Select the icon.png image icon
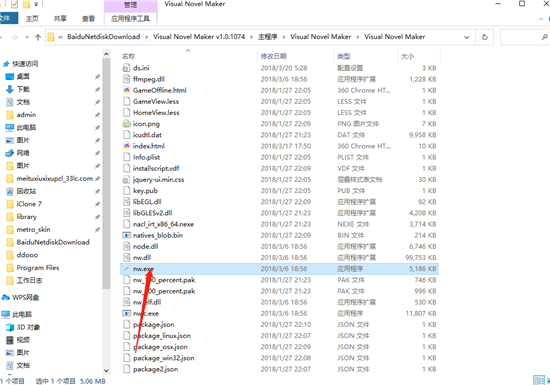 tap(126, 123)
